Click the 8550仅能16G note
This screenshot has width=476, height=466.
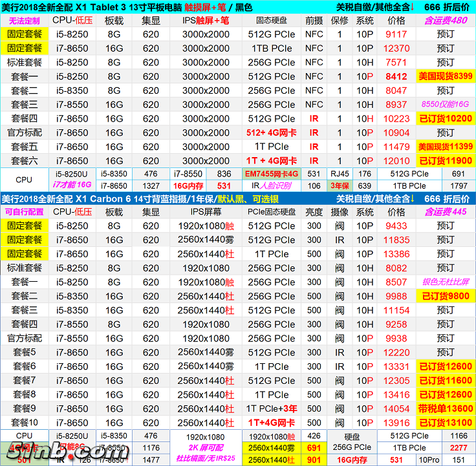pyautogui.click(x=446, y=105)
